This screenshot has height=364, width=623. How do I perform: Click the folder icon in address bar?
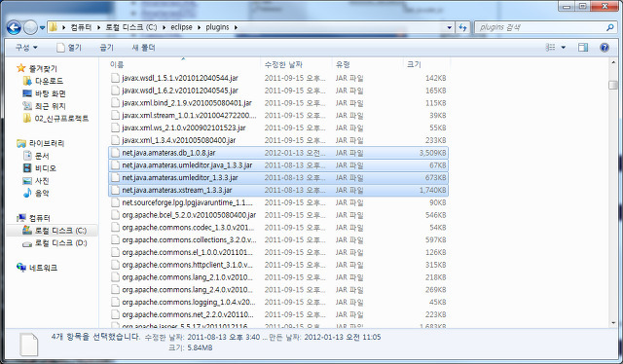point(54,27)
